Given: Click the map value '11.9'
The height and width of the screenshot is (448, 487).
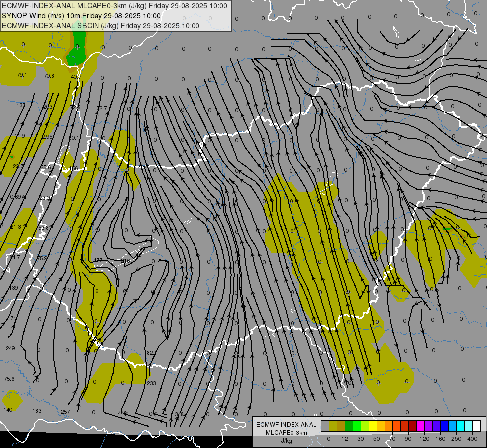Looking at the screenshot, I should point(20,136).
